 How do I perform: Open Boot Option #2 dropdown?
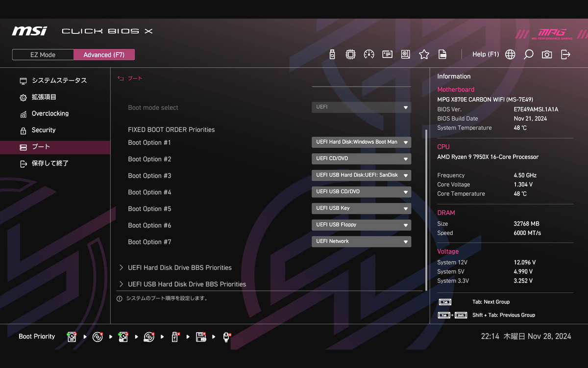click(x=361, y=159)
